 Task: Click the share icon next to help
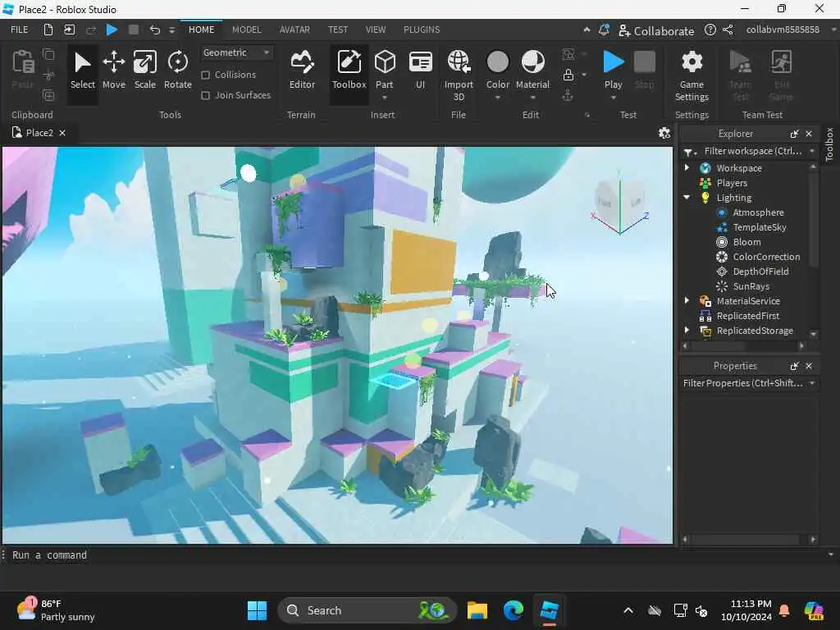point(728,30)
